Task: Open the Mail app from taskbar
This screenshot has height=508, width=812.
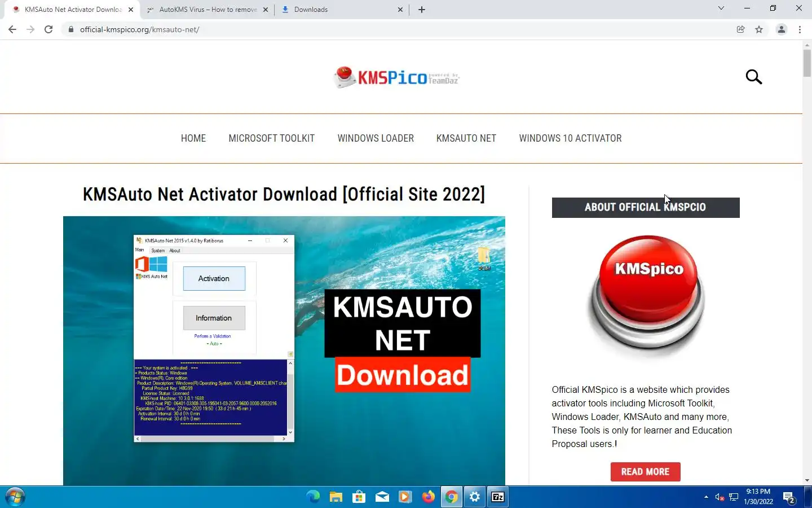Action: pos(382,497)
